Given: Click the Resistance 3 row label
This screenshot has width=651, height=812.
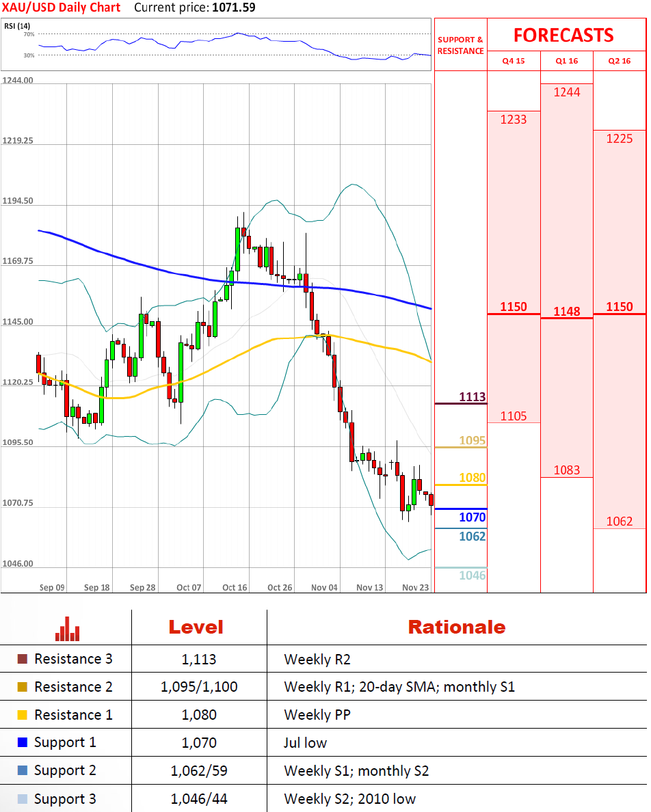Looking at the screenshot, I should pos(73,659).
